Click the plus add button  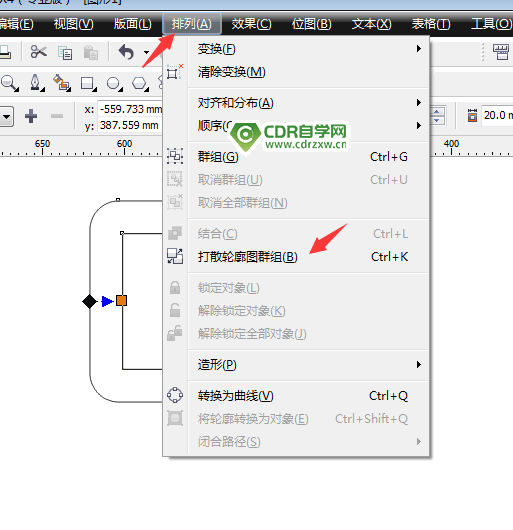(x=31, y=116)
